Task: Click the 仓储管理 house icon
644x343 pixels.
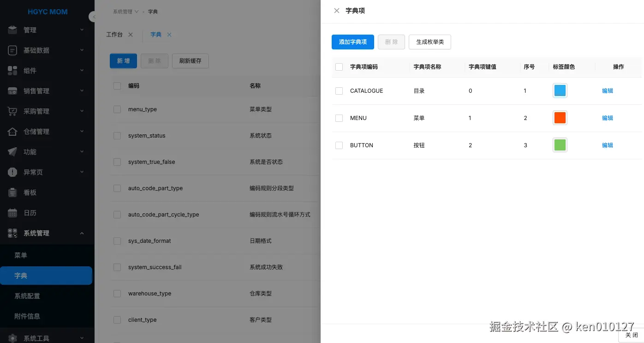Action: (12, 132)
